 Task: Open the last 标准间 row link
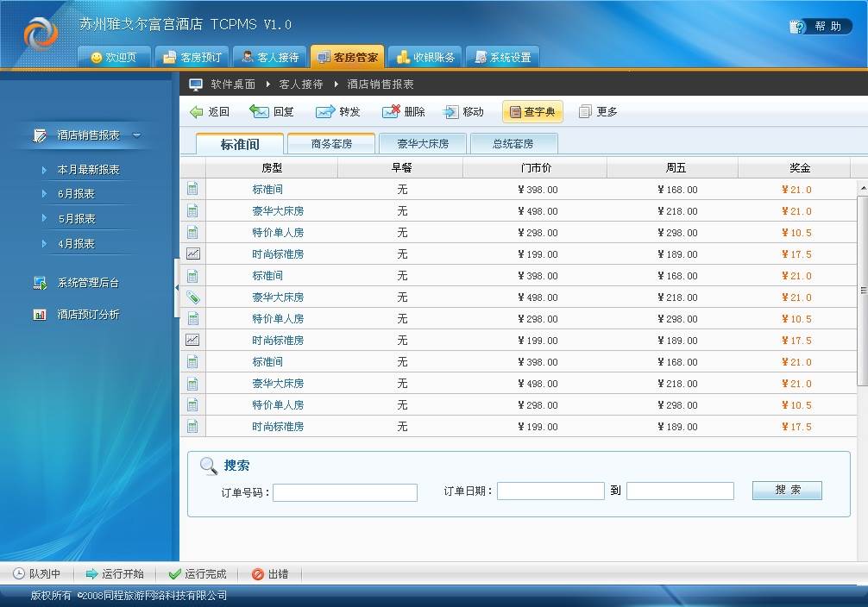pos(267,362)
